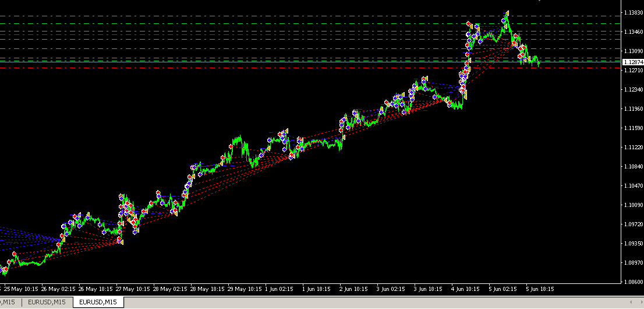Click the 1.09350 price level on the scale
The height and width of the screenshot is (309, 644).
(x=634, y=244)
